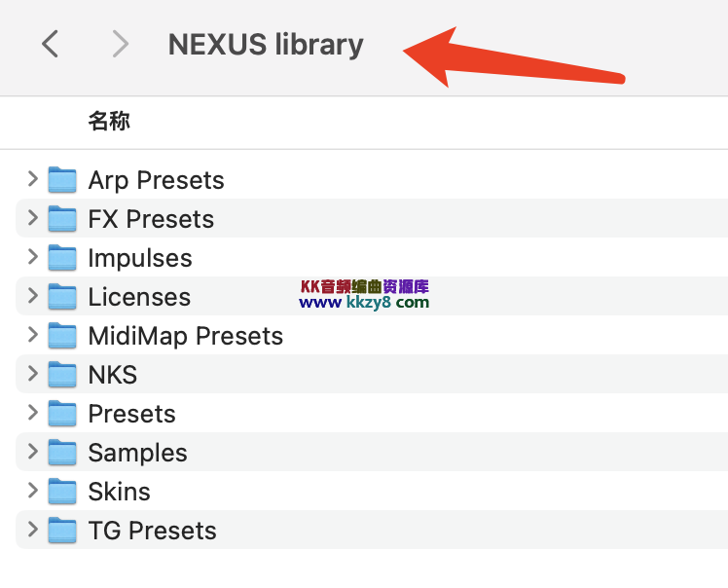Viewport: 728px width, 588px height.
Task: Select the Presets folder icon
Action: (x=62, y=414)
